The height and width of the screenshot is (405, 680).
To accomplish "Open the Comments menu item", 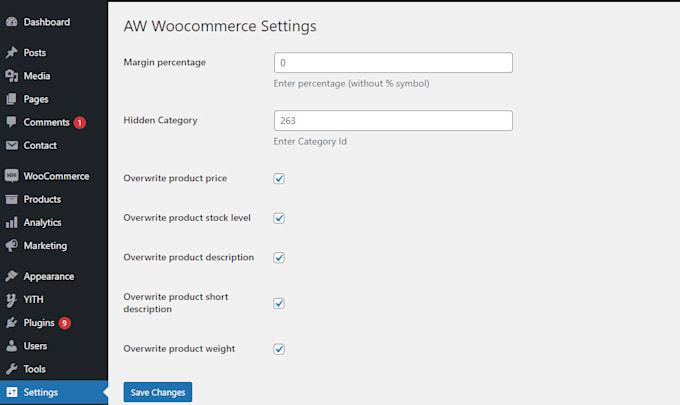I will 54,122.
